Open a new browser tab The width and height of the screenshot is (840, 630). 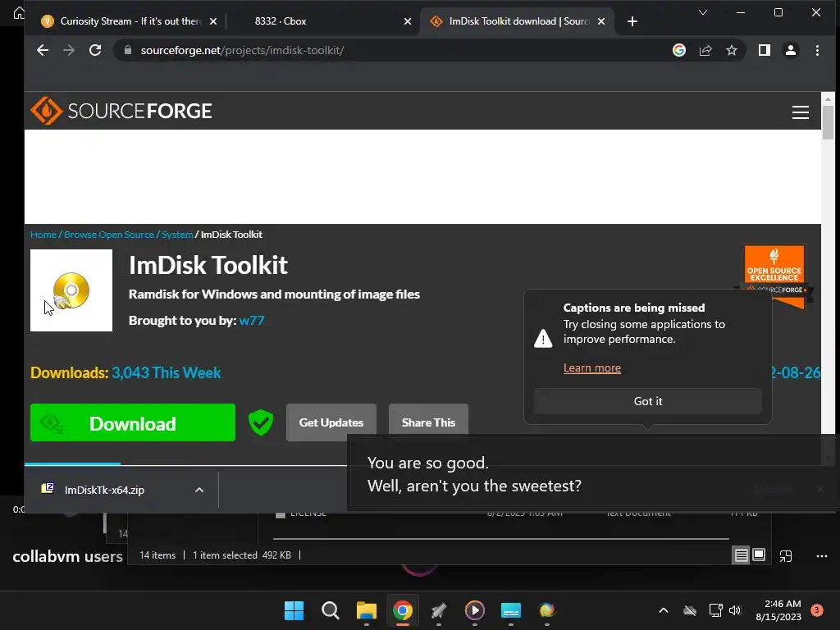click(632, 21)
